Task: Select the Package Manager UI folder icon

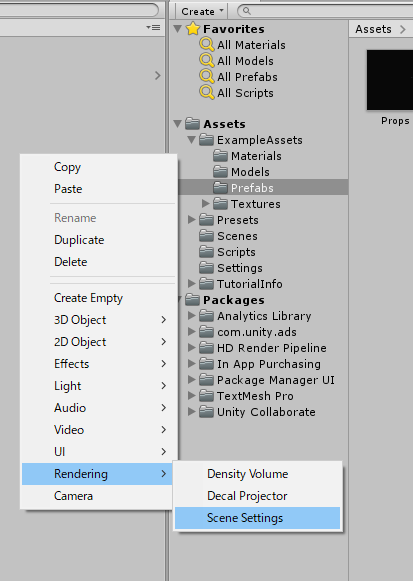Action: click(x=206, y=379)
